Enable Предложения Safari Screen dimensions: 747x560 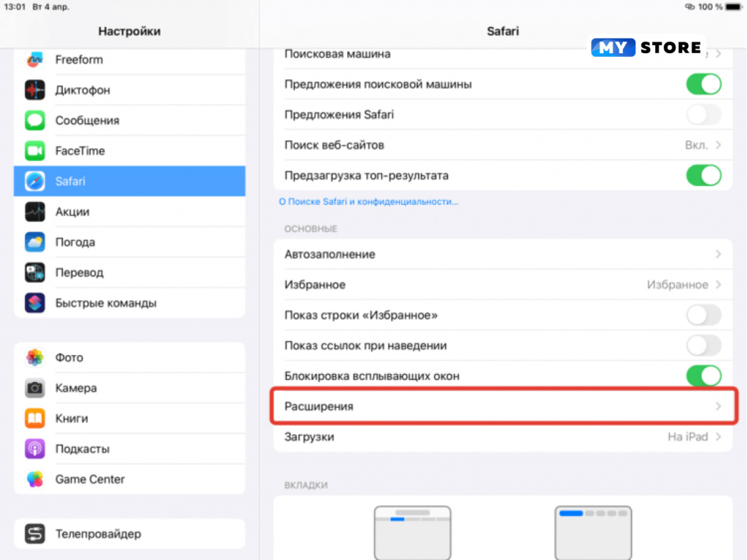click(703, 114)
